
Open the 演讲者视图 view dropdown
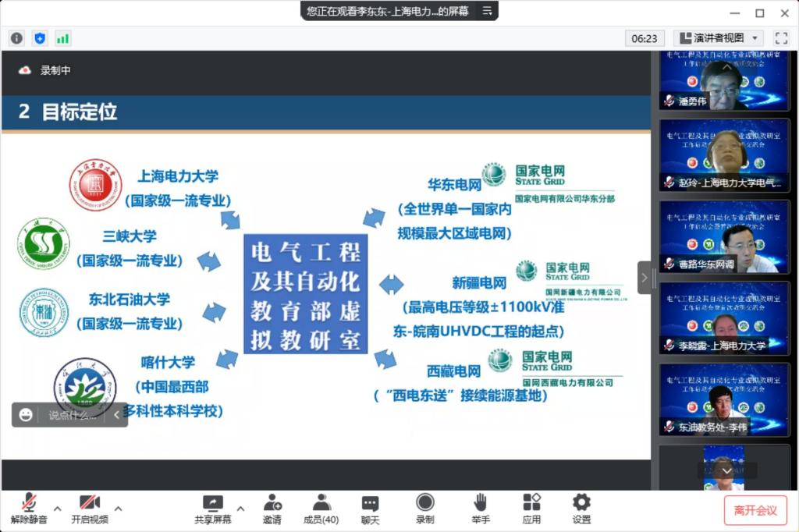(x=718, y=38)
